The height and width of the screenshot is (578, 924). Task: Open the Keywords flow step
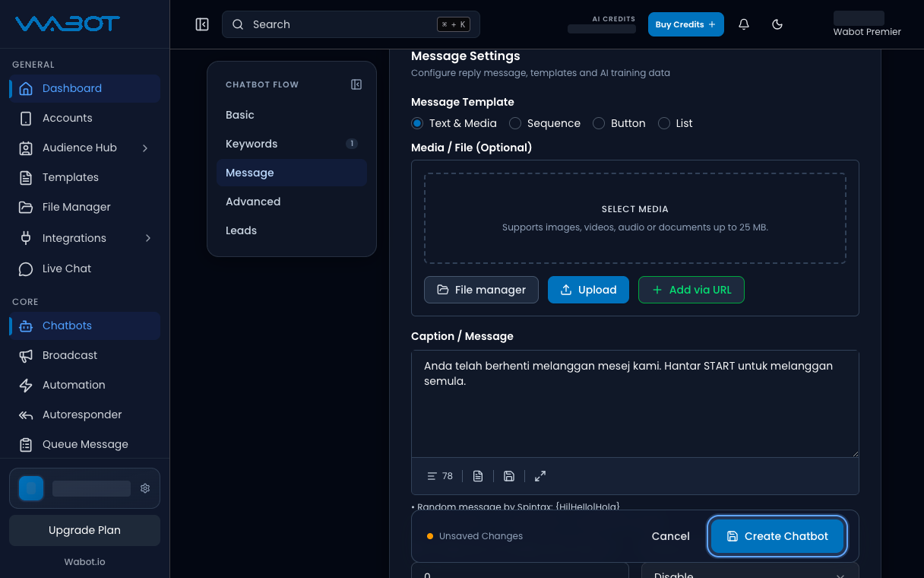292,144
